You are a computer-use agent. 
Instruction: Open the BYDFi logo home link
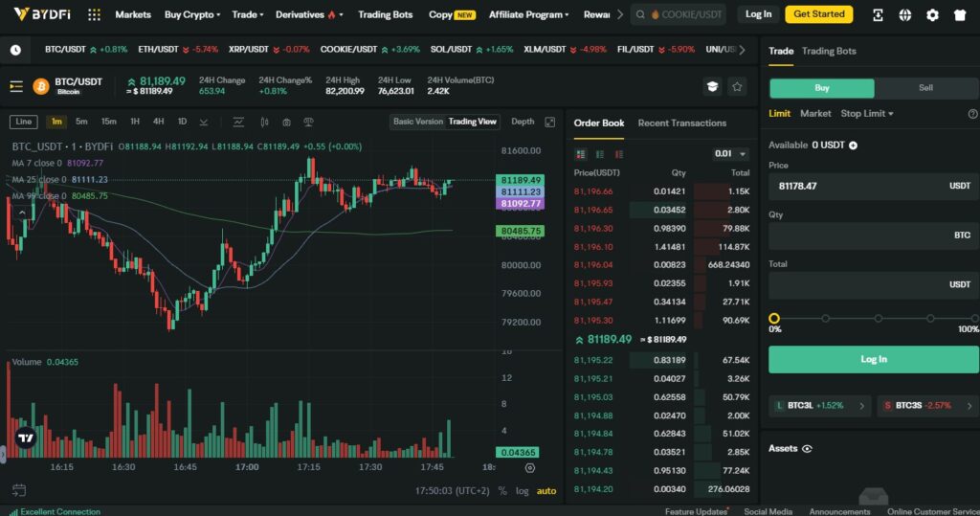pyautogui.click(x=42, y=13)
